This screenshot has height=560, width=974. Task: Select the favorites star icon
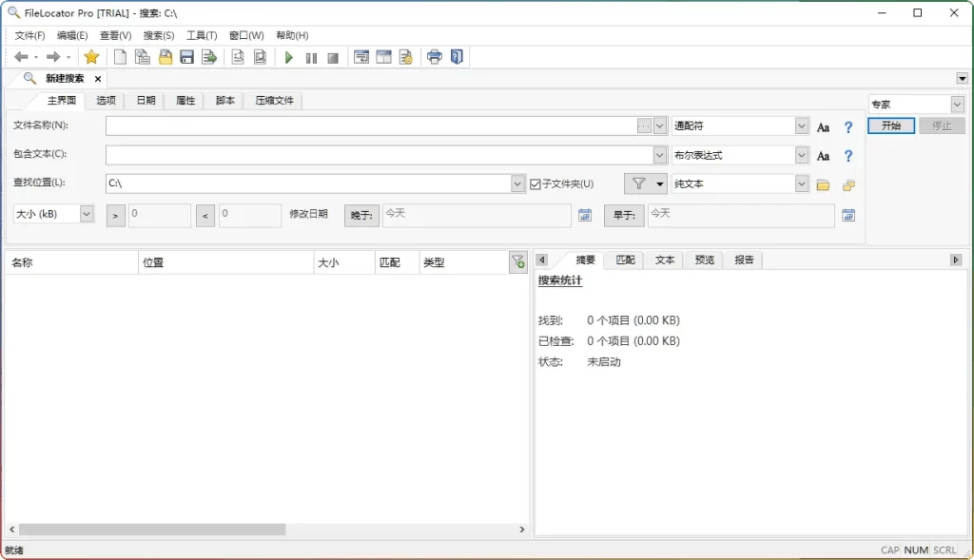pyautogui.click(x=91, y=56)
